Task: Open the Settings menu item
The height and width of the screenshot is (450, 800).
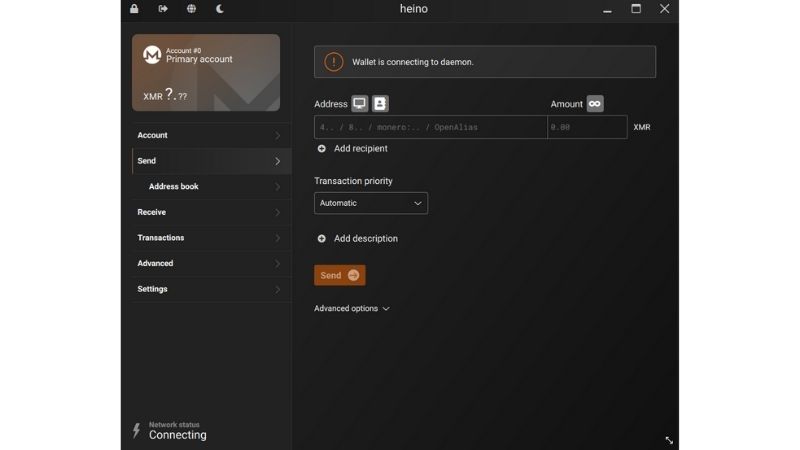Action: coord(211,289)
